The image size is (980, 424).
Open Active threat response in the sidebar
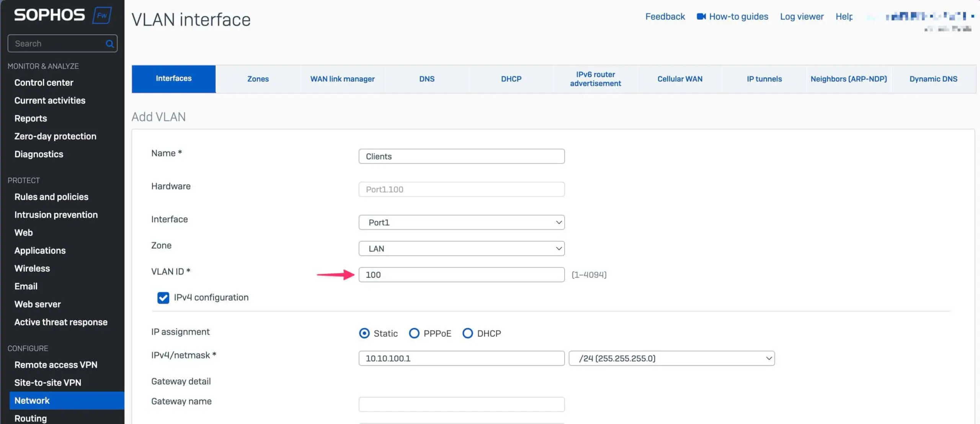coord(61,323)
